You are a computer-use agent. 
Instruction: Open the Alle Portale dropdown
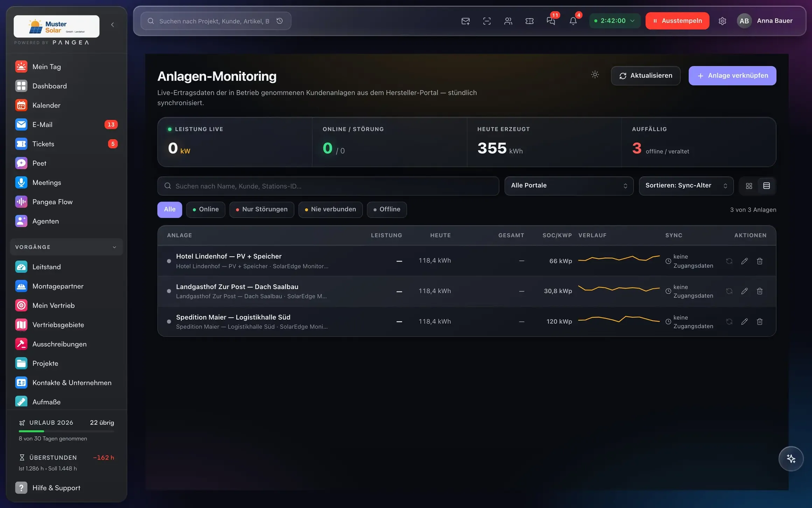point(569,186)
